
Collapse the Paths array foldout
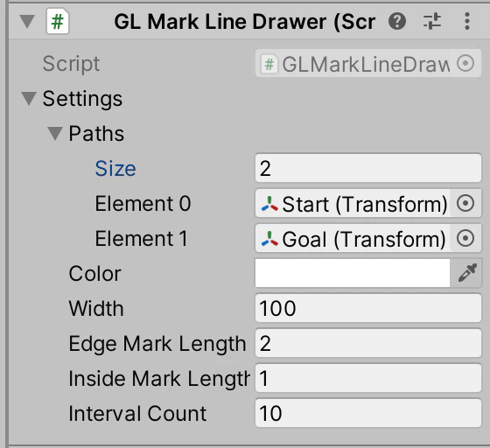coord(55,134)
